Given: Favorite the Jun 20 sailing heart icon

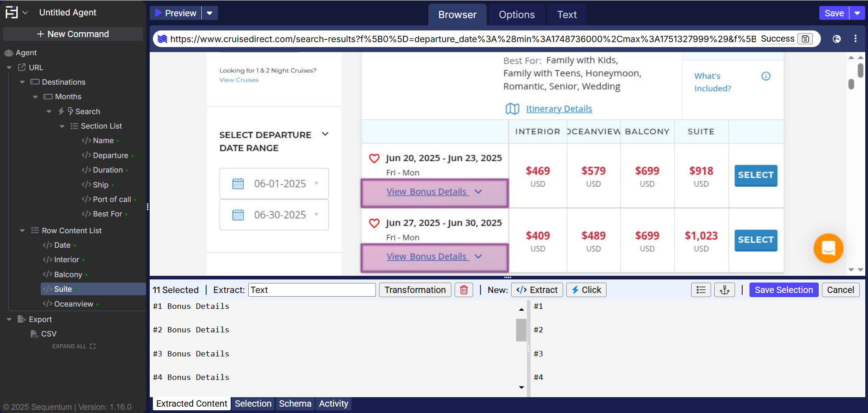Looking at the screenshot, I should click(374, 158).
